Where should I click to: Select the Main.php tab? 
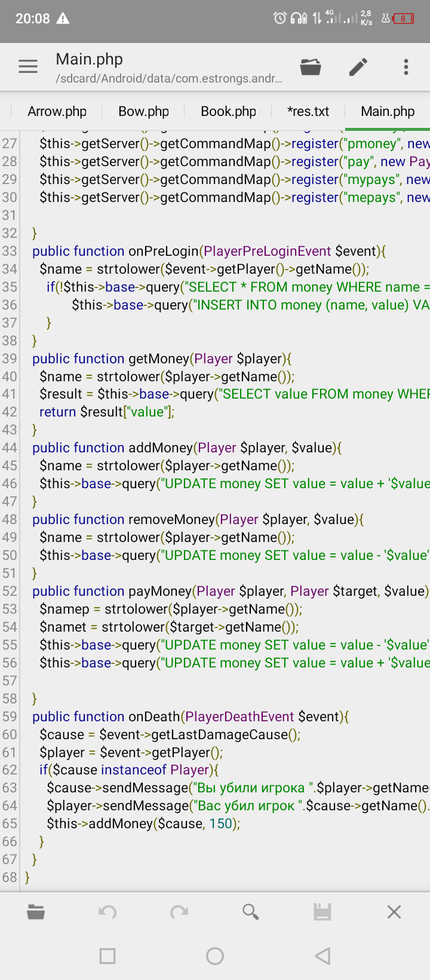coord(388,111)
